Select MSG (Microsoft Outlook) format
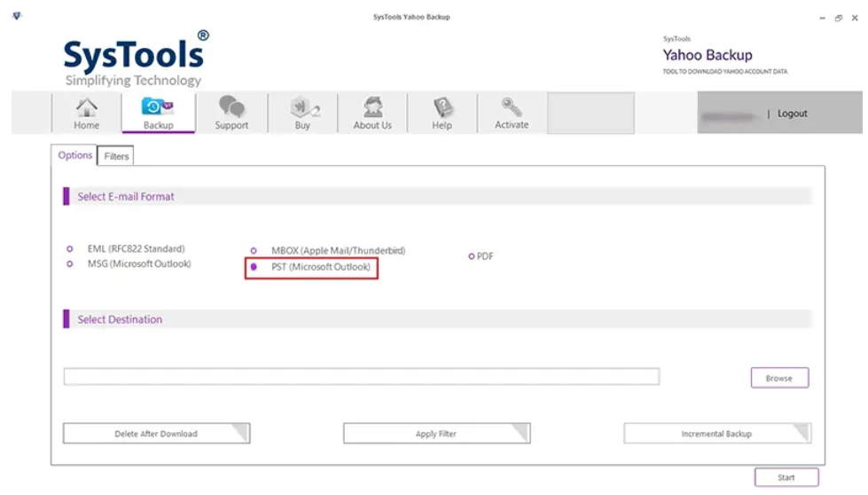 coord(70,264)
